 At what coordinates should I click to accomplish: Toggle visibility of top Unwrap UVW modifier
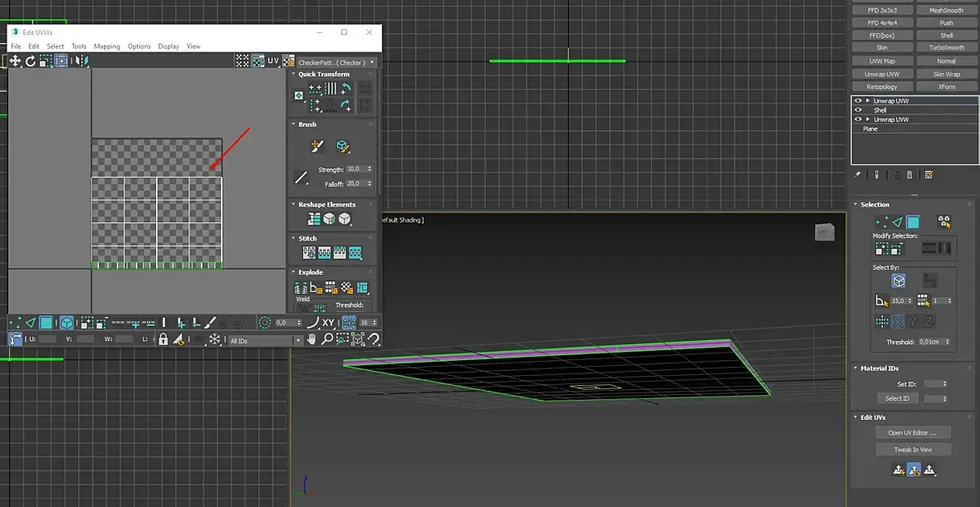858,100
